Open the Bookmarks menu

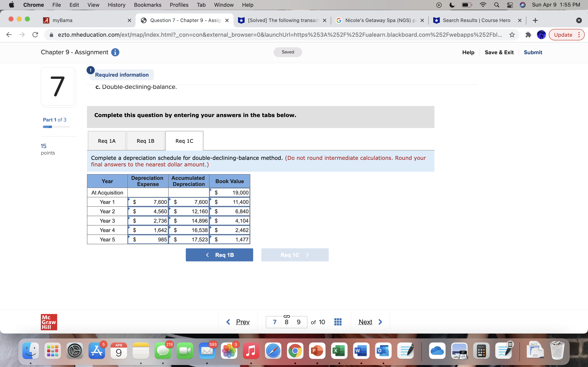(x=147, y=5)
